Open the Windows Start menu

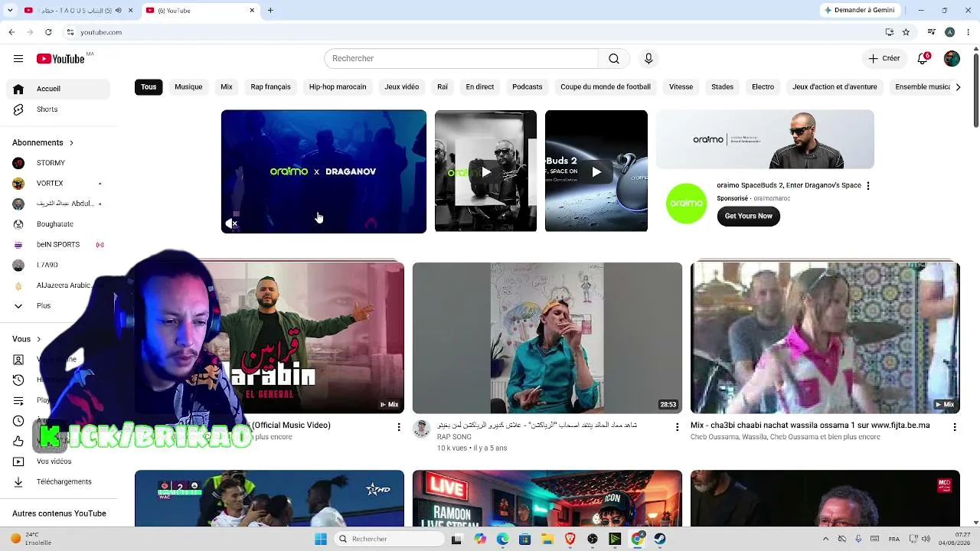(x=321, y=539)
